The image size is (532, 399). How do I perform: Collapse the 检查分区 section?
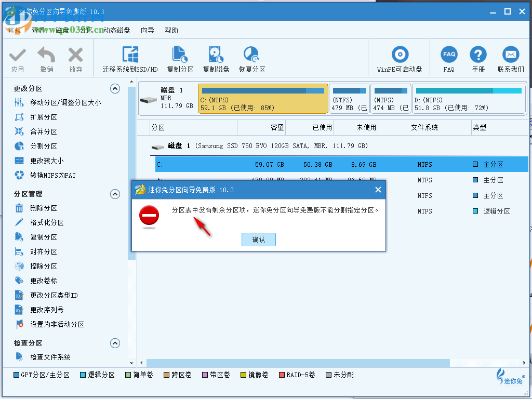tap(115, 343)
